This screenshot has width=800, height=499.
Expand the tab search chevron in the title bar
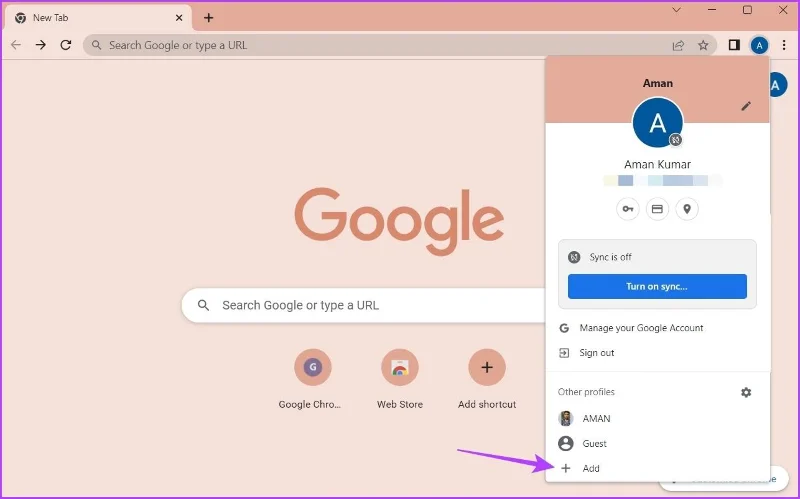[677, 10]
